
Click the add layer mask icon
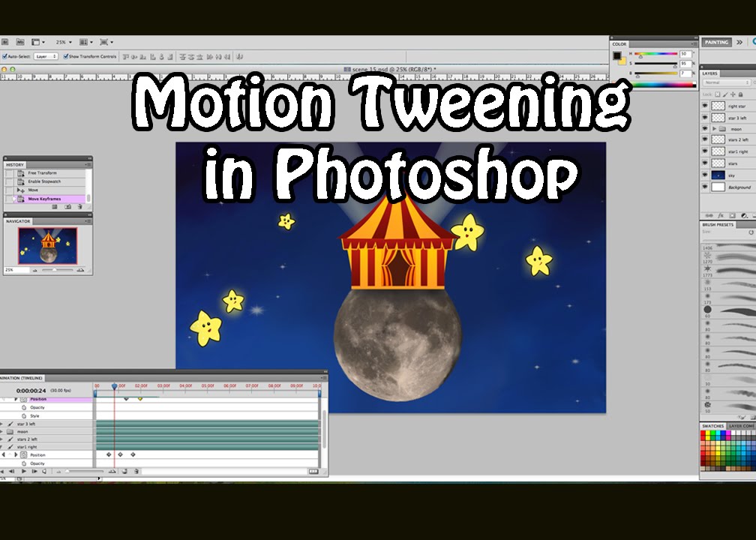tap(732, 215)
